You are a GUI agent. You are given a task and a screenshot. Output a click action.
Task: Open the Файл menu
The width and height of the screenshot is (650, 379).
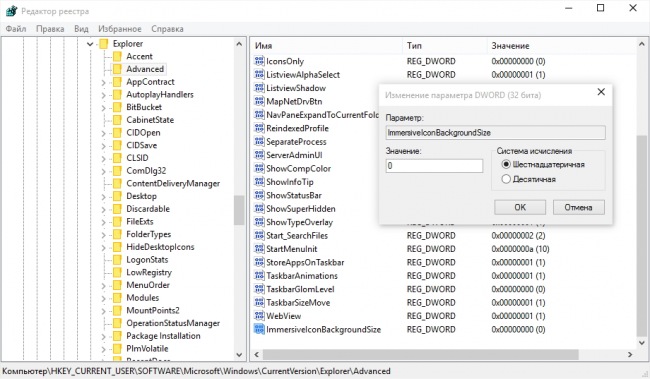[16, 29]
